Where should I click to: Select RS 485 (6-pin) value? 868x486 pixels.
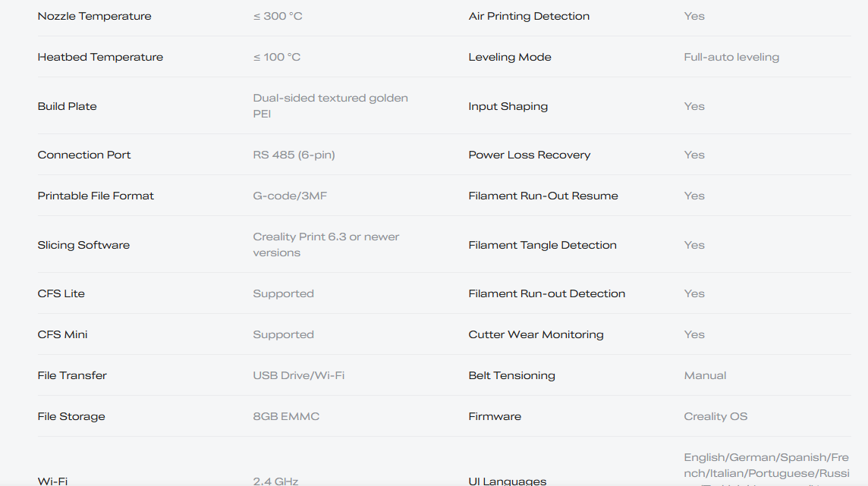(294, 155)
